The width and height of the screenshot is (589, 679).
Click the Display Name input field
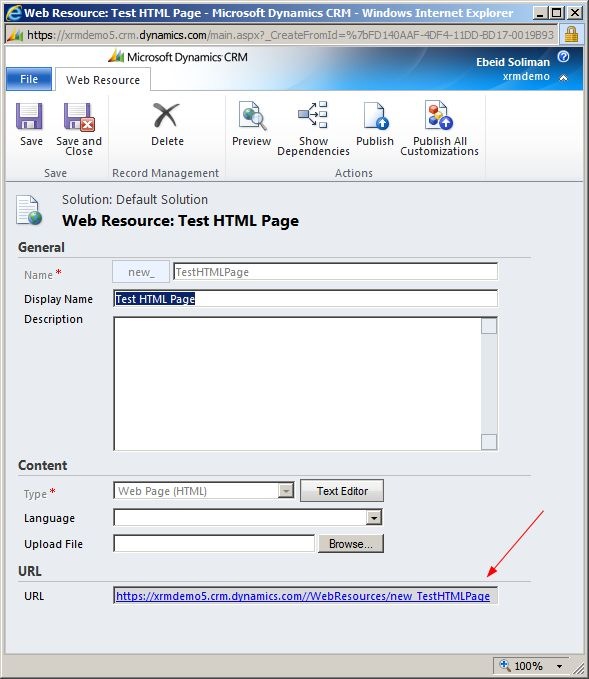[305, 298]
